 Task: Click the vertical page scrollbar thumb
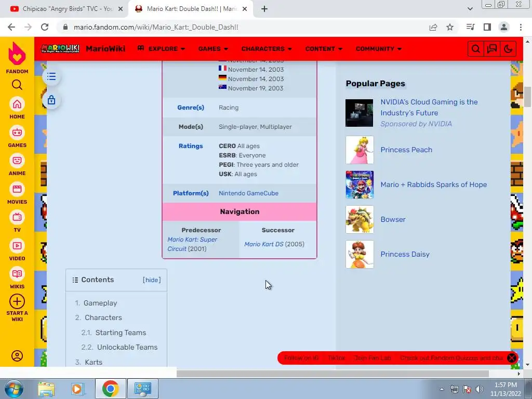[528, 97]
